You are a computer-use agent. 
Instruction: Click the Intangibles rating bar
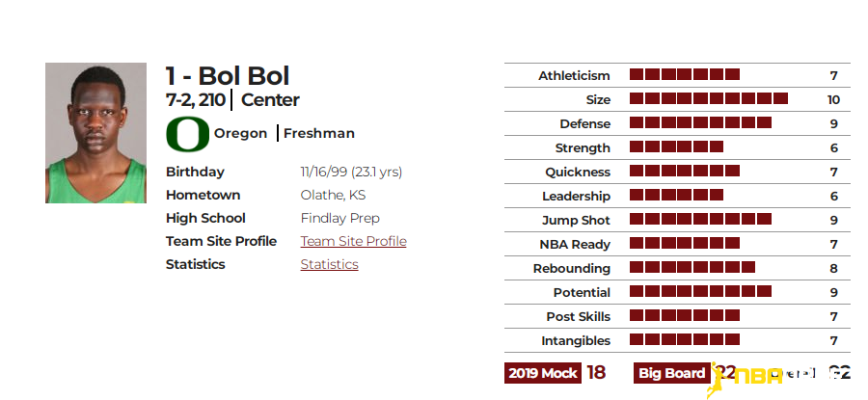[x=684, y=339]
